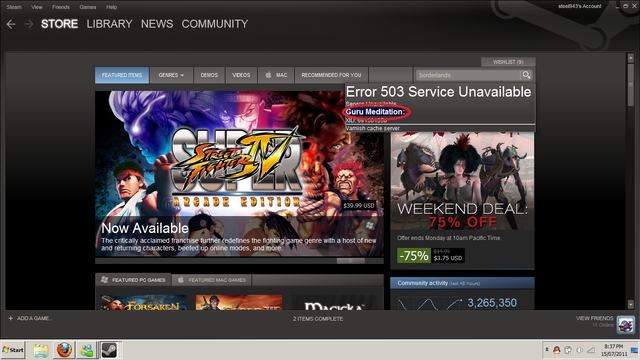
Task: Click the Start button
Action: [13, 350]
